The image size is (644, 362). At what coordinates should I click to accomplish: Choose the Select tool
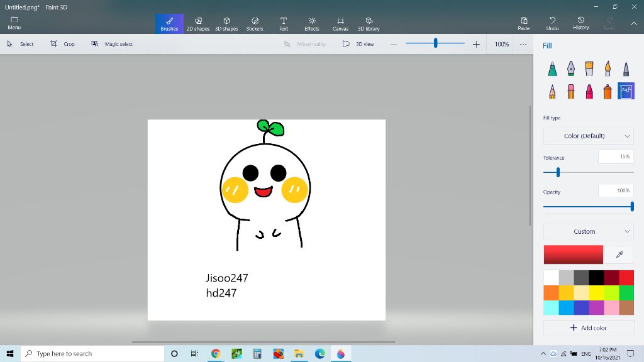point(20,44)
